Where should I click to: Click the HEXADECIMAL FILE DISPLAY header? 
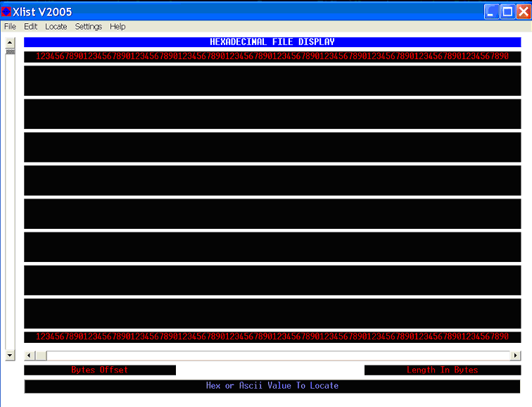point(272,42)
